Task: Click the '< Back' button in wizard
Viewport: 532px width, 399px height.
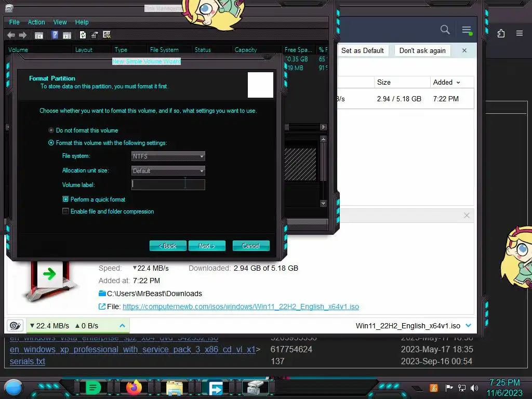Action: click(168, 246)
